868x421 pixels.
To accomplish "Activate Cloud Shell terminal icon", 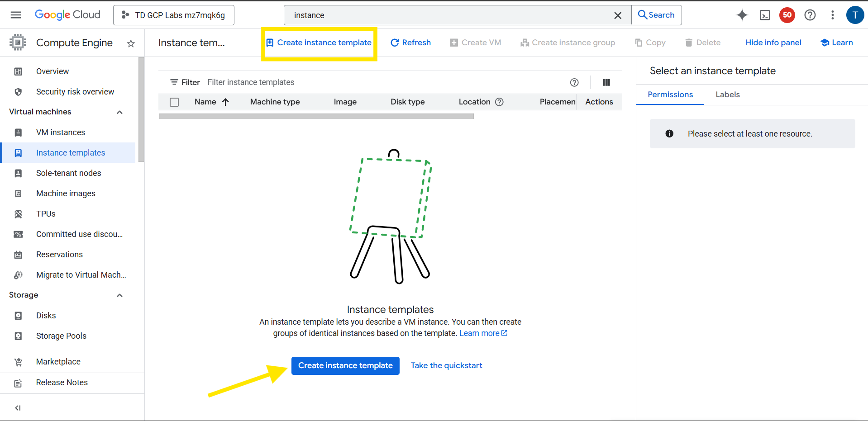I will click(x=765, y=15).
